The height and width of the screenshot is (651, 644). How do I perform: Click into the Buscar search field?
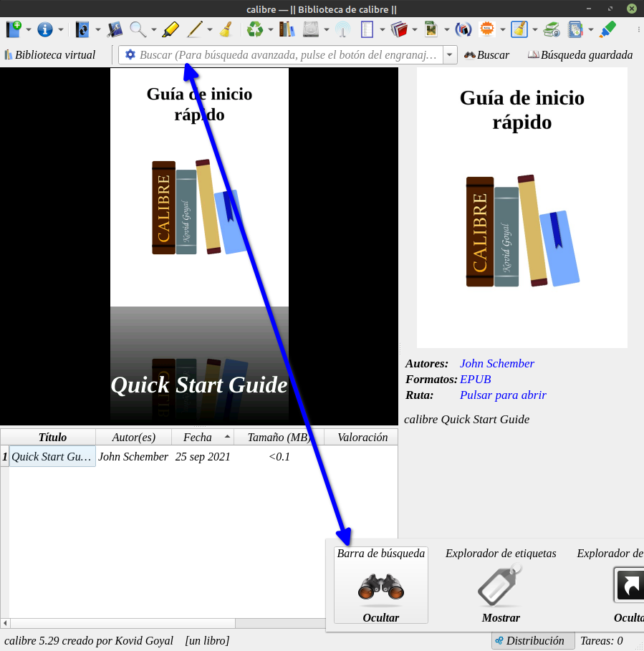click(x=288, y=55)
